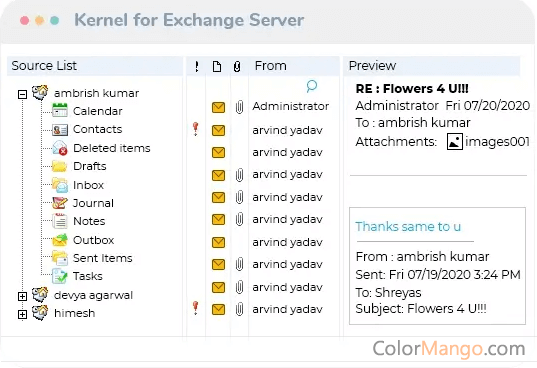Click envelope icon of Administrator message
Screen dimensions: 537x368
(218, 107)
